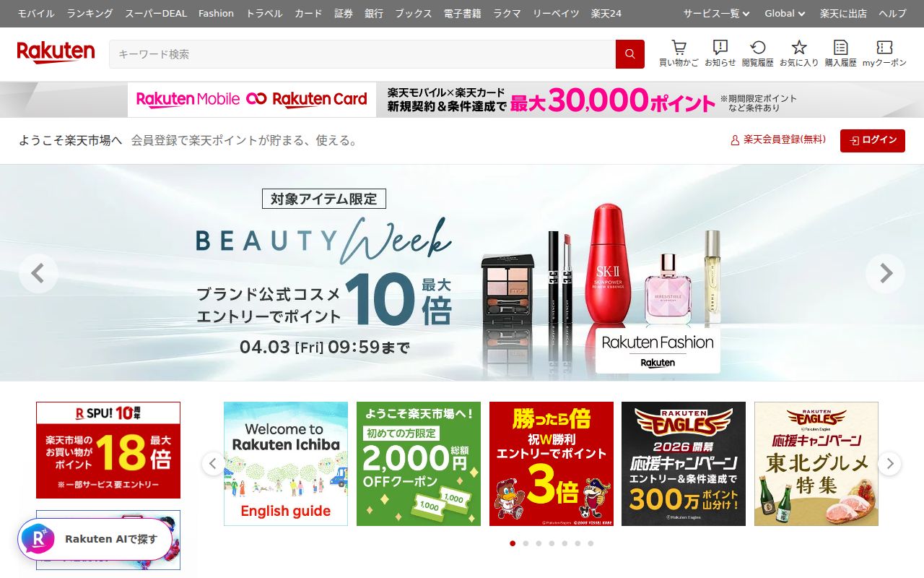Click the 楽天に出店 link
The height and width of the screenshot is (578, 924).
(x=843, y=14)
